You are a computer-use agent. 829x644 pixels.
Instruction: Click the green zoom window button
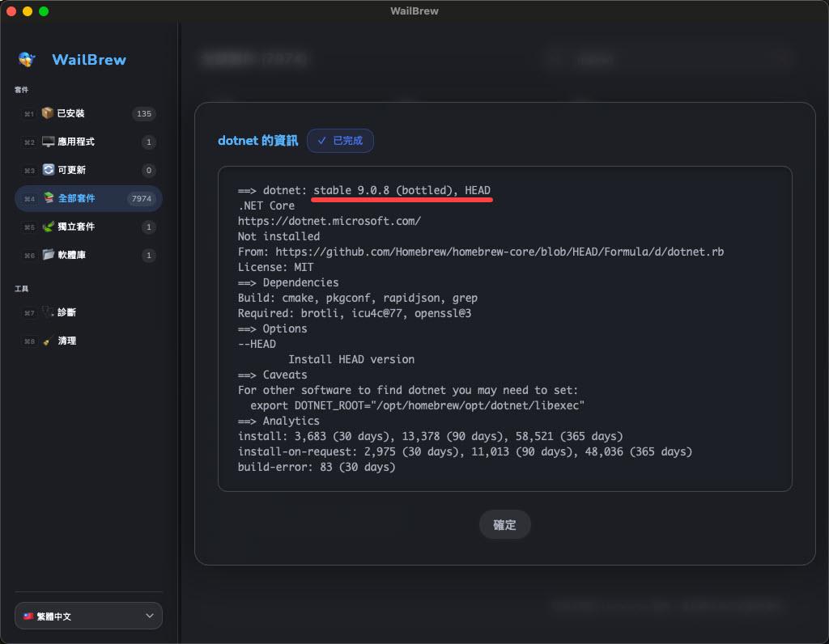tap(44, 11)
